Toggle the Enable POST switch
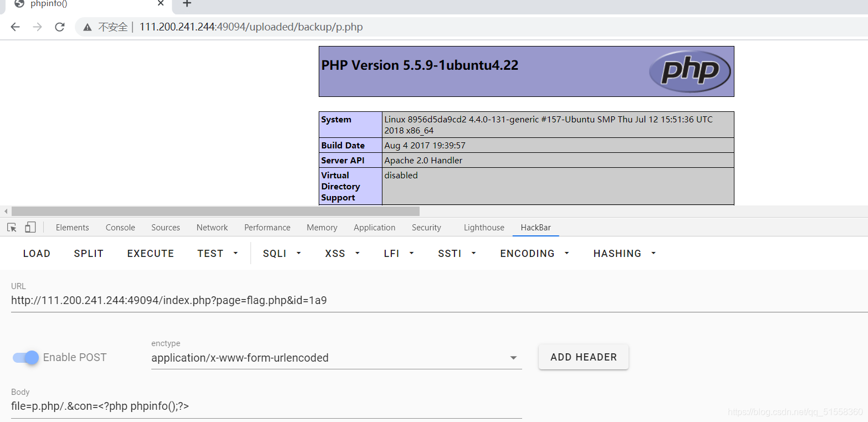 pyautogui.click(x=26, y=357)
